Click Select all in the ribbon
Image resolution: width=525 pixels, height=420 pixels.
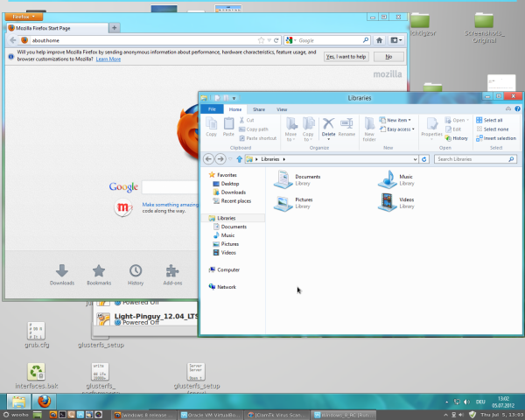[x=489, y=120]
